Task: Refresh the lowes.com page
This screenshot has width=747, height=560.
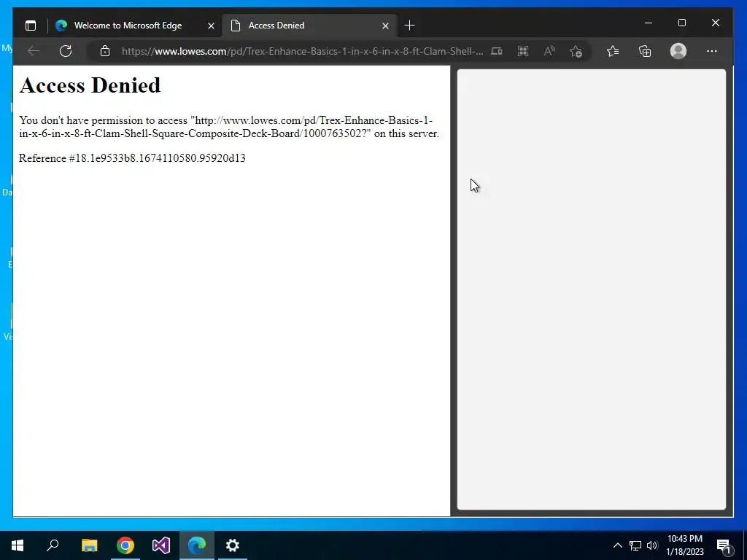Action: point(66,51)
